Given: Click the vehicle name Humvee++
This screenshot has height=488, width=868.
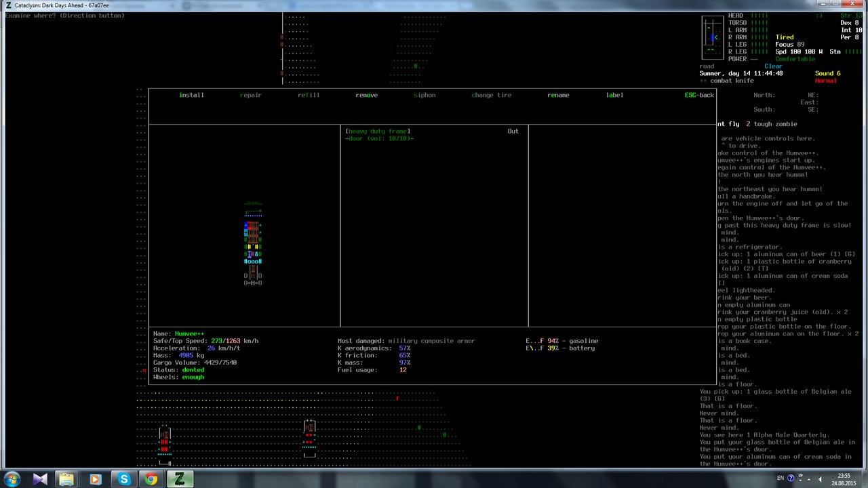Looking at the screenshot, I should point(189,333).
